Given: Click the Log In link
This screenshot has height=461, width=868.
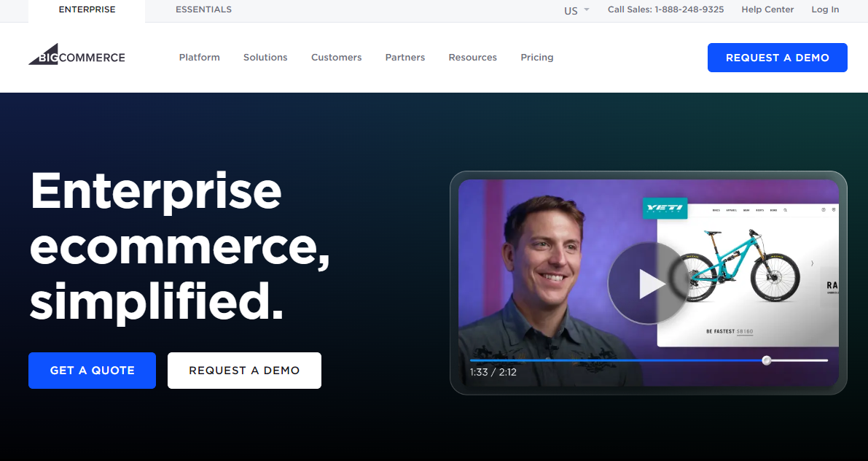Looking at the screenshot, I should (x=826, y=9).
